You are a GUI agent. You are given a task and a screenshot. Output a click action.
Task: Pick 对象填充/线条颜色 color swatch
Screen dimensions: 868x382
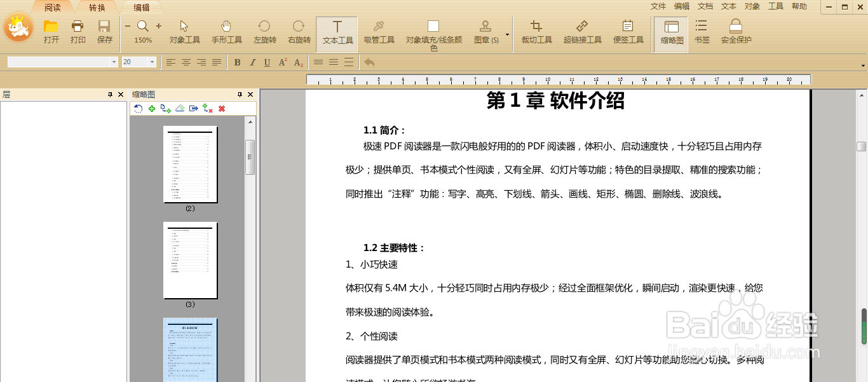(x=433, y=26)
